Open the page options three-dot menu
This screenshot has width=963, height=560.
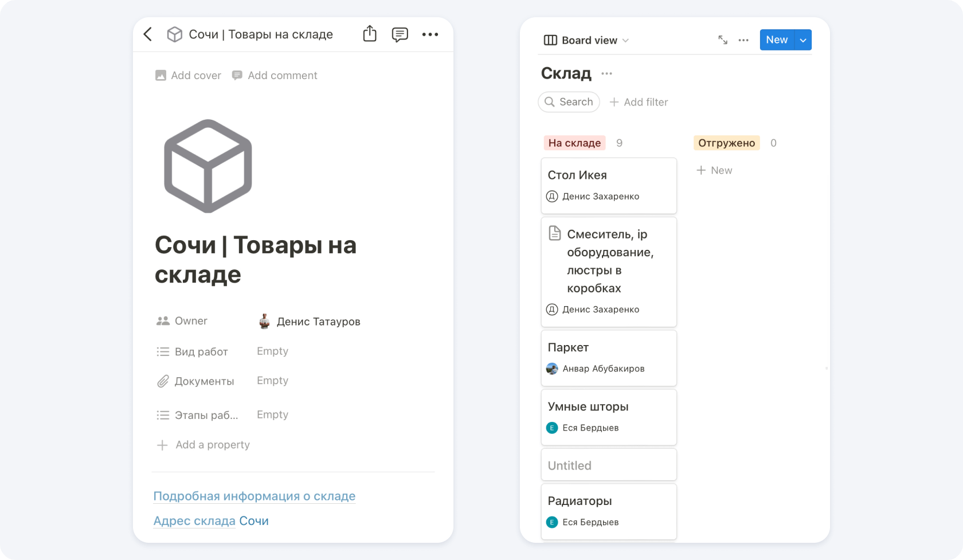coord(430,34)
